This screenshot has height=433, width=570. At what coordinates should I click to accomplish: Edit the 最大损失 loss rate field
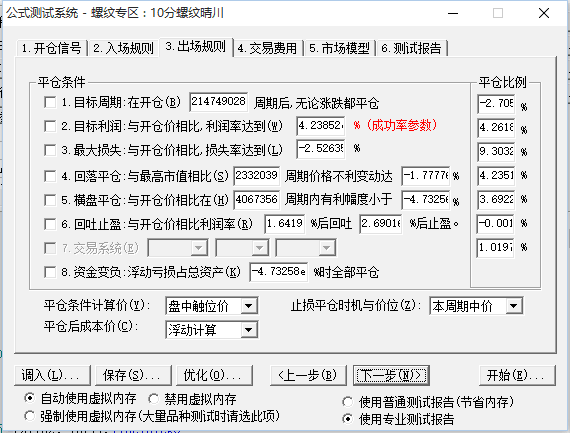tap(321, 149)
